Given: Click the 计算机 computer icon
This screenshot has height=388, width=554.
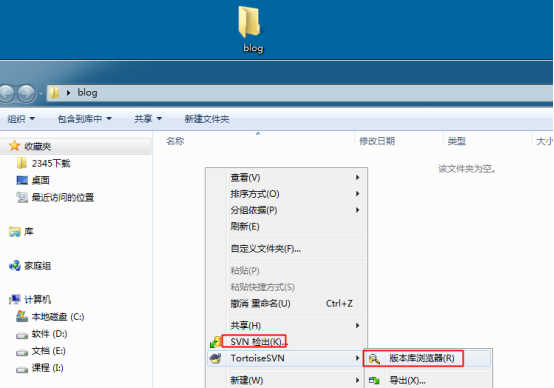Looking at the screenshot, I should [14, 299].
